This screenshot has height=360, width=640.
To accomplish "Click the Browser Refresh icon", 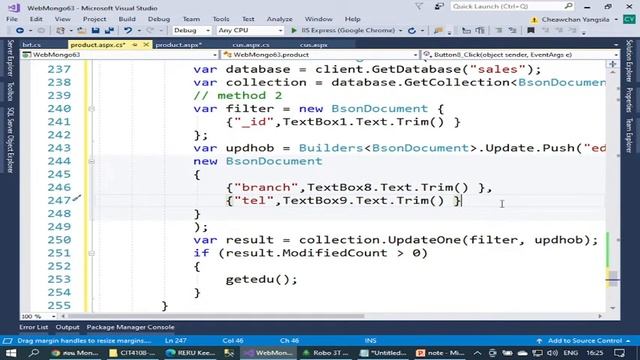I will click(412, 31).
